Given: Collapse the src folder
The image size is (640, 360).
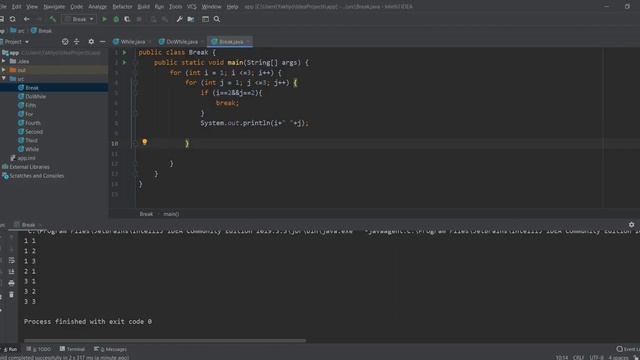Looking at the screenshot, I should point(4,78).
